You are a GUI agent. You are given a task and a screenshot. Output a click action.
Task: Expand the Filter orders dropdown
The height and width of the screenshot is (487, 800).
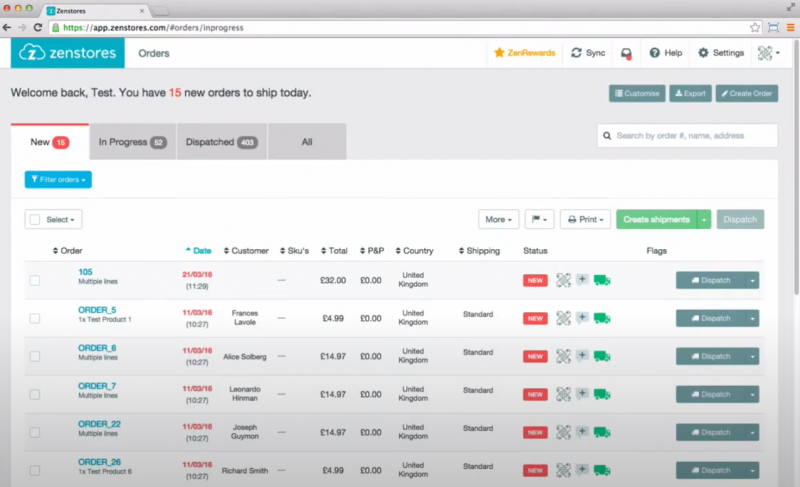click(58, 180)
